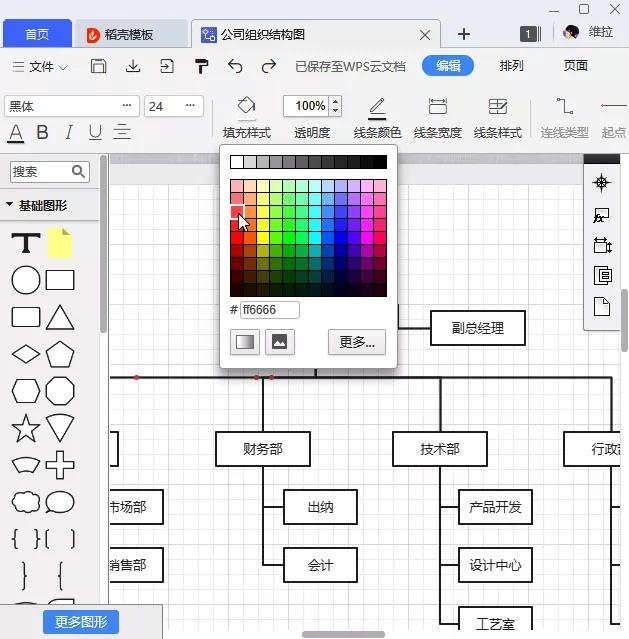Select the speech bubble shape
Screen dimensions: 629x639
(60, 502)
